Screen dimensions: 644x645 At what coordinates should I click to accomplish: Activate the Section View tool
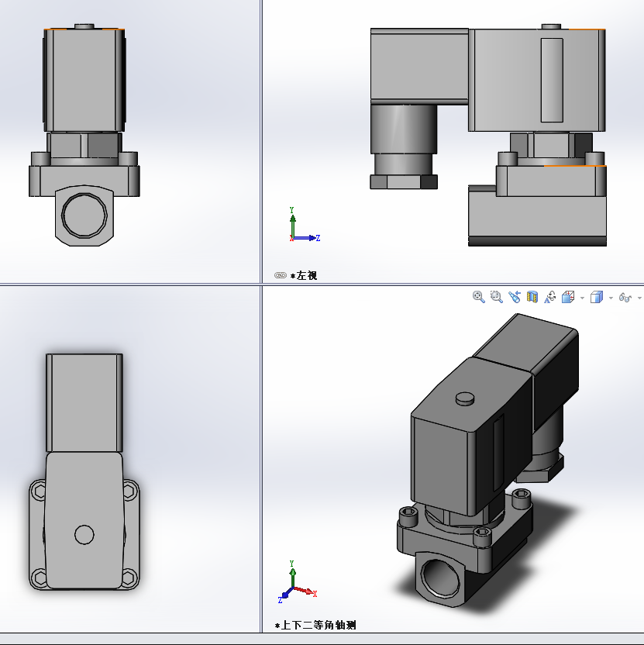click(532, 297)
